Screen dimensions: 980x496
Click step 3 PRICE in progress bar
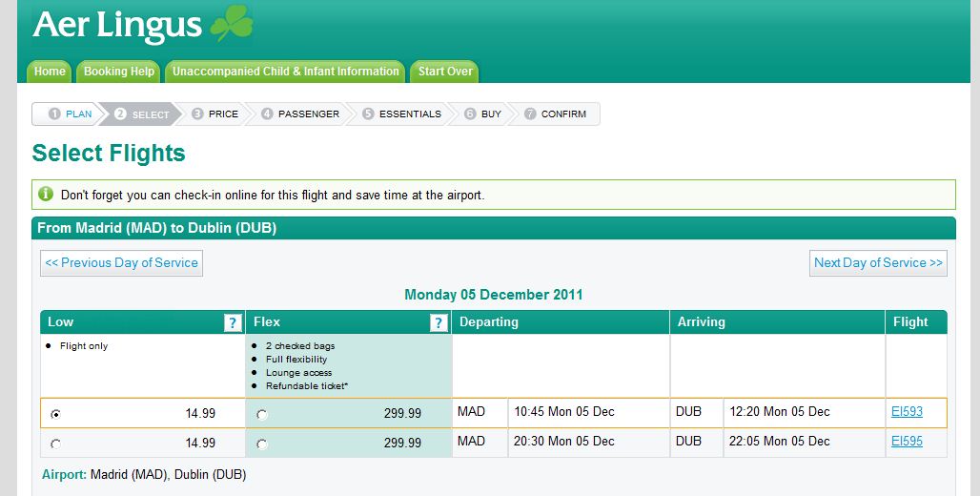tap(215, 114)
